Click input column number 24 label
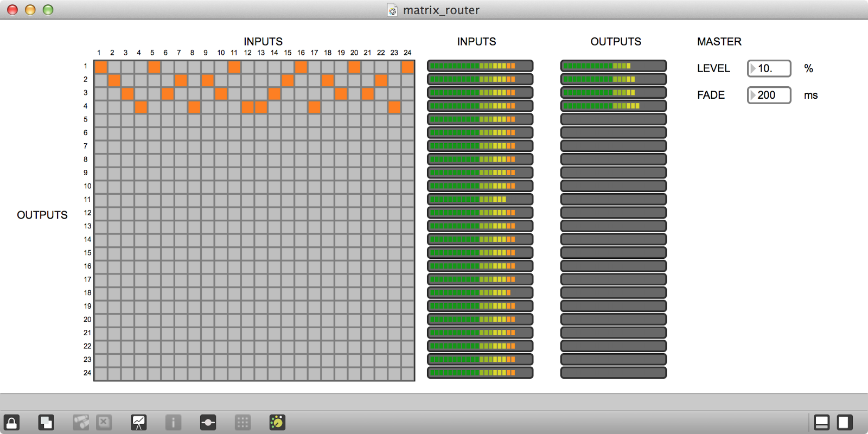 (407, 53)
